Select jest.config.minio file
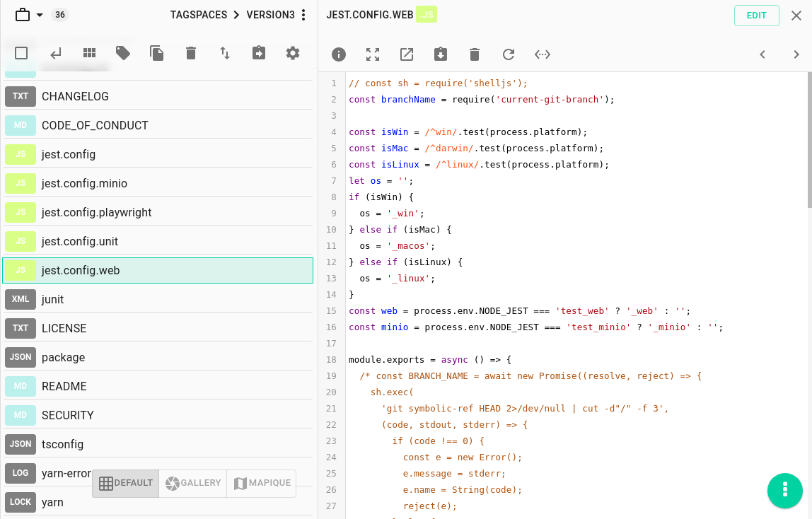The height and width of the screenshot is (519, 812). pyautogui.click(x=158, y=183)
